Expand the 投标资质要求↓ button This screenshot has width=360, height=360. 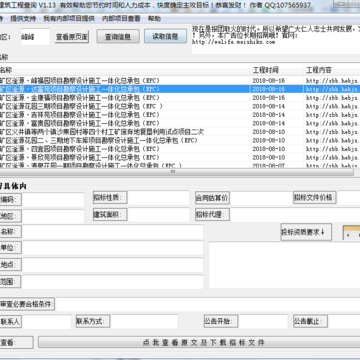point(306,232)
